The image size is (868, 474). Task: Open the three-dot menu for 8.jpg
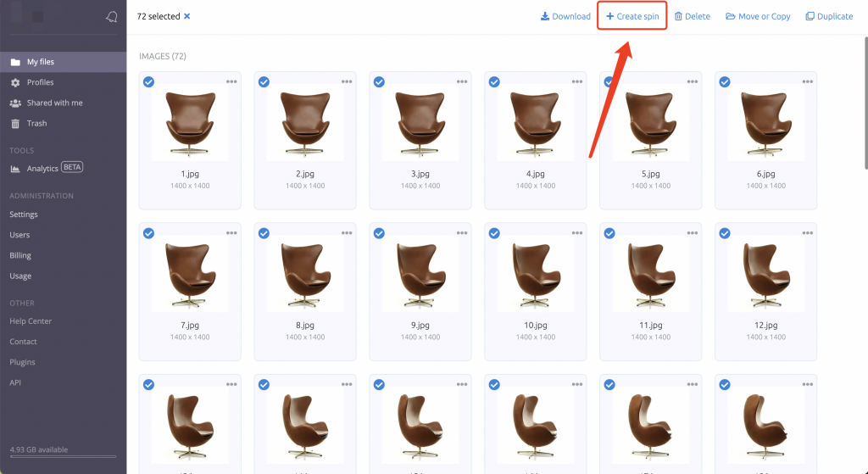point(347,233)
